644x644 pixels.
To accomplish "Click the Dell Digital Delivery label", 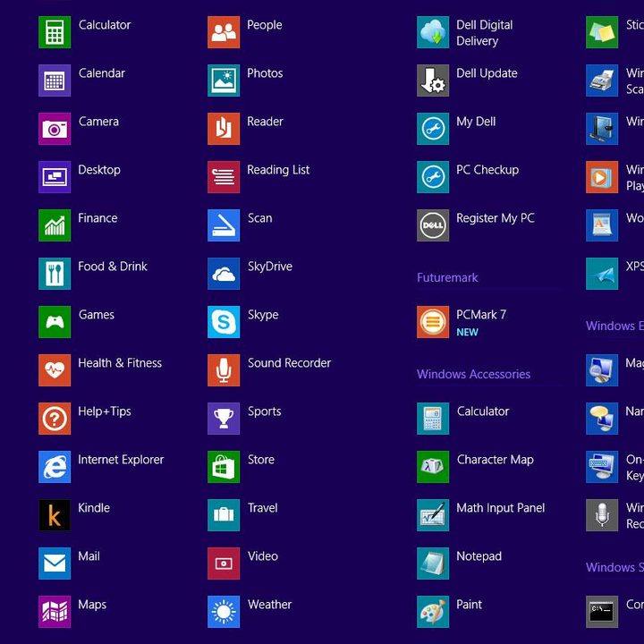I will tap(485, 33).
